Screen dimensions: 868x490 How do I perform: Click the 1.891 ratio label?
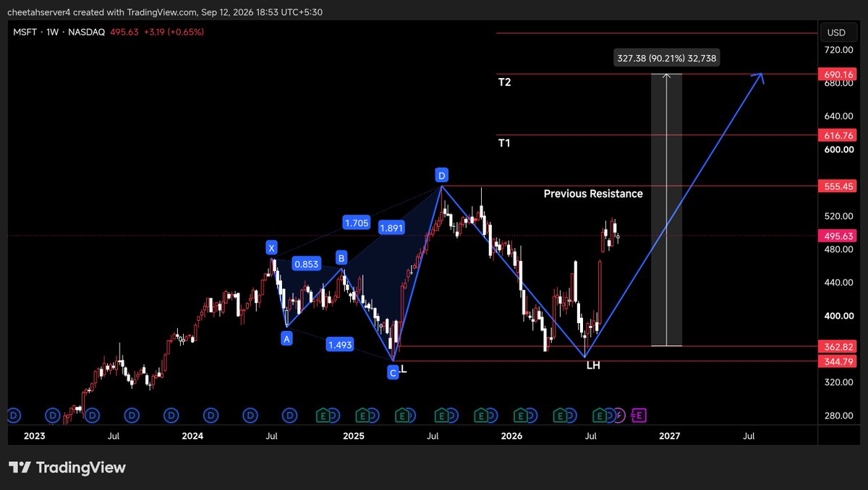point(391,228)
